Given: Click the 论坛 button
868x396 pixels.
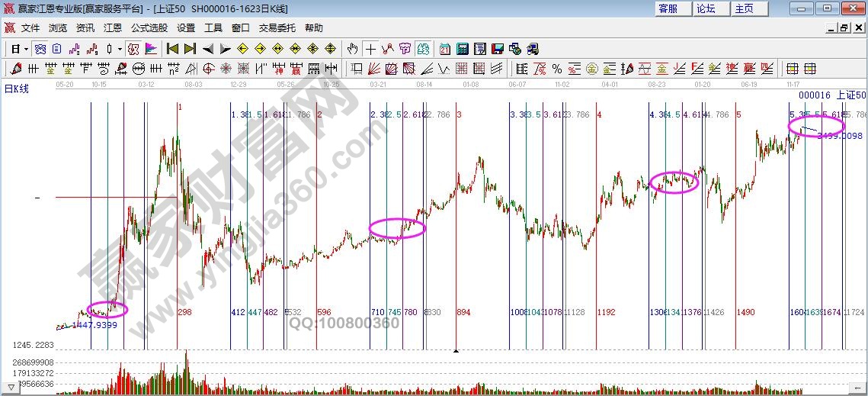Looking at the screenshot, I should 706,8.
